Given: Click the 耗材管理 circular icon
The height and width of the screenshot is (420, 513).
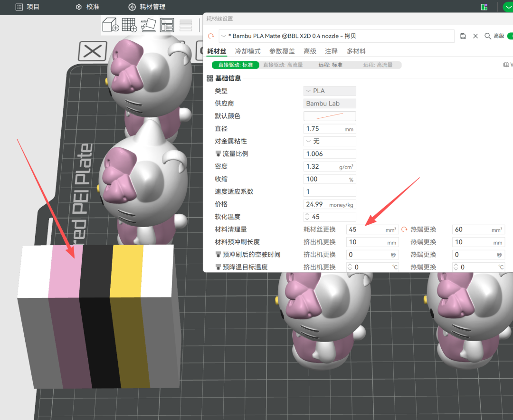Looking at the screenshot, I should pyautogui.click(x=132, y=7).
